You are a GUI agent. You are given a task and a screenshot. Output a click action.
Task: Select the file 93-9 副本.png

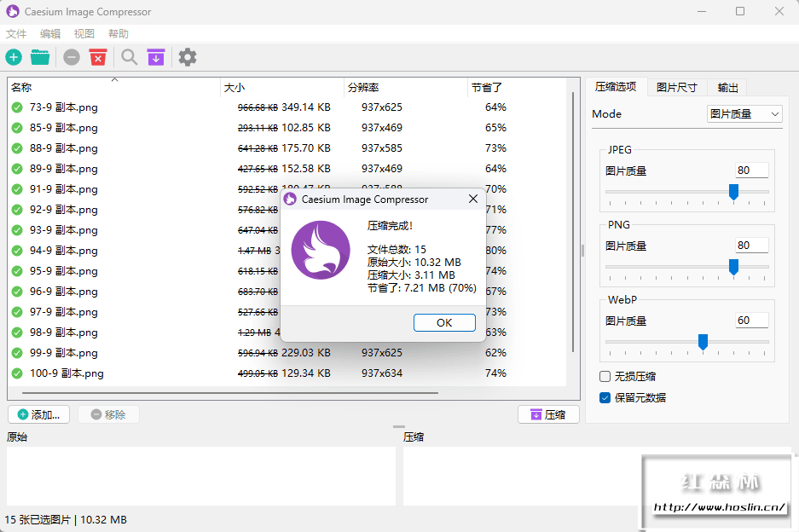pyautogui.click(x=64, y=230)
